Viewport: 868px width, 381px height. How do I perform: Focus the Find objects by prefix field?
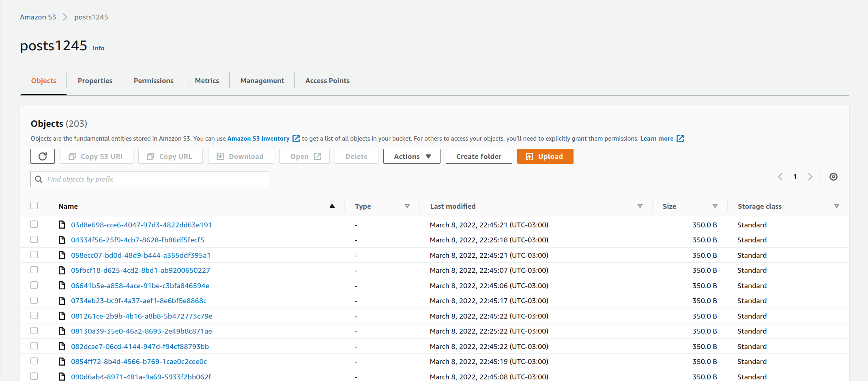click(x=150, y=179)
